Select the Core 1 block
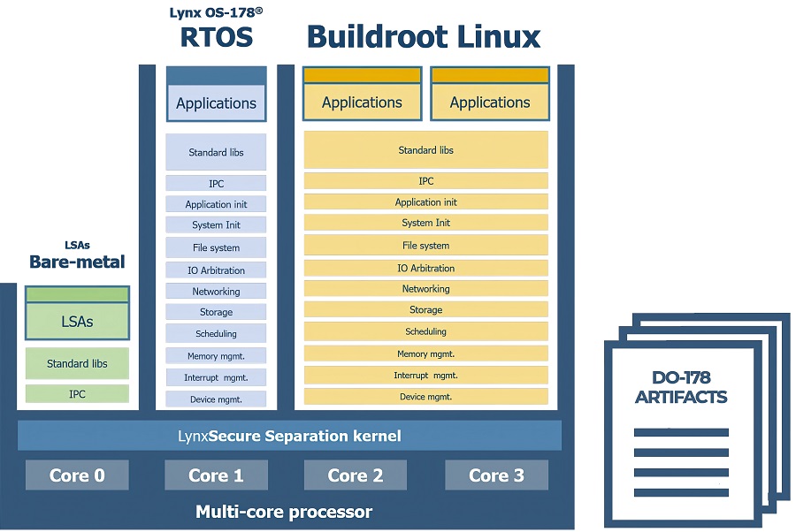The image size is (796, 532). point(217,475)
